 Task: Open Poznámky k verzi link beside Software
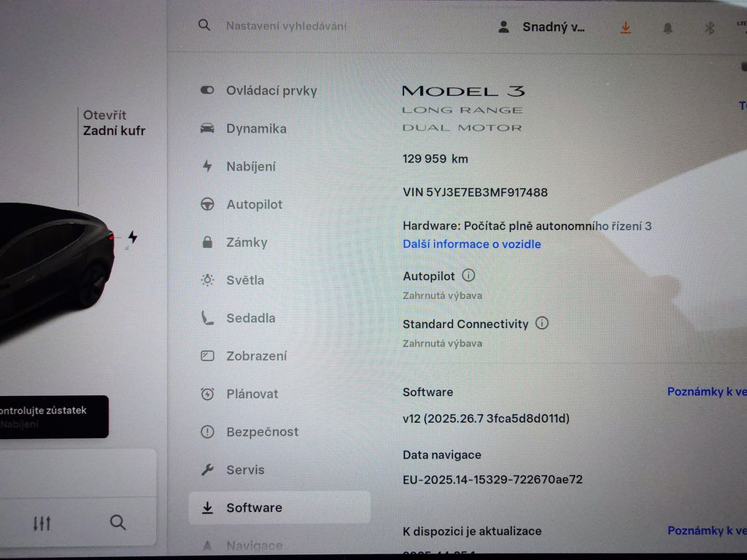click(707, 392)
